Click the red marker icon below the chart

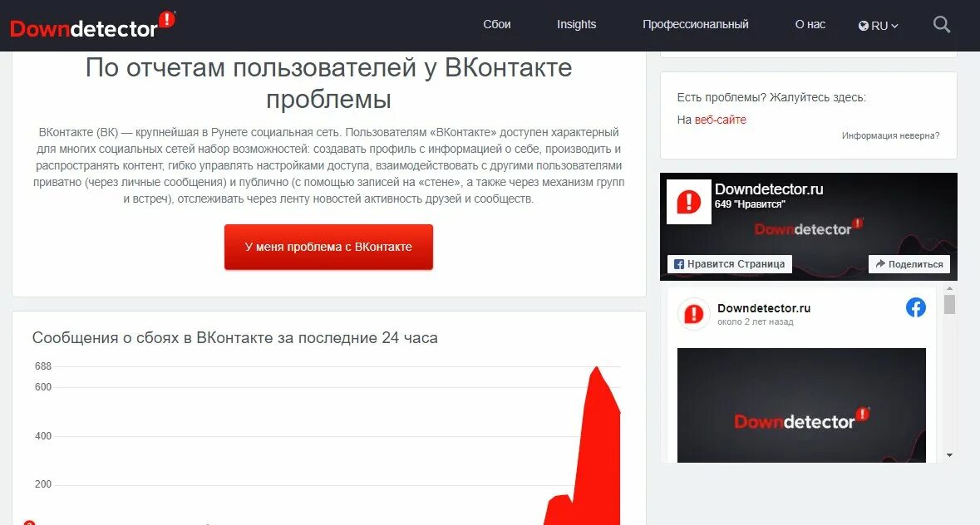coord(29,523)
